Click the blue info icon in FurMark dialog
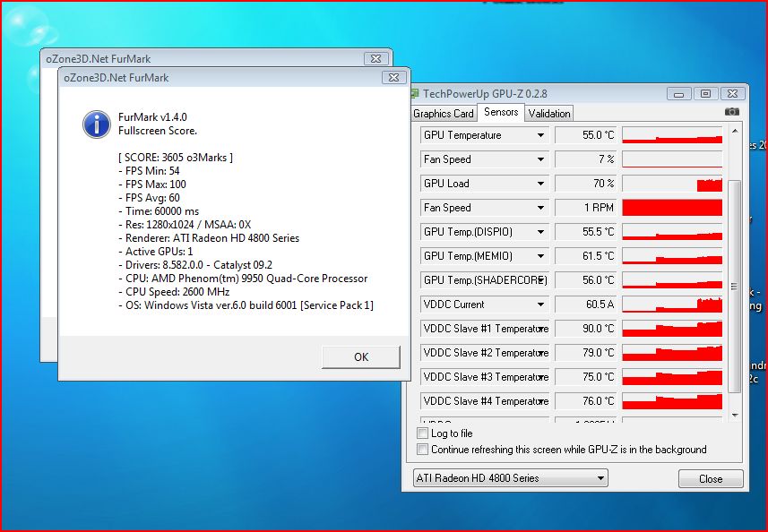 point(97,124)
